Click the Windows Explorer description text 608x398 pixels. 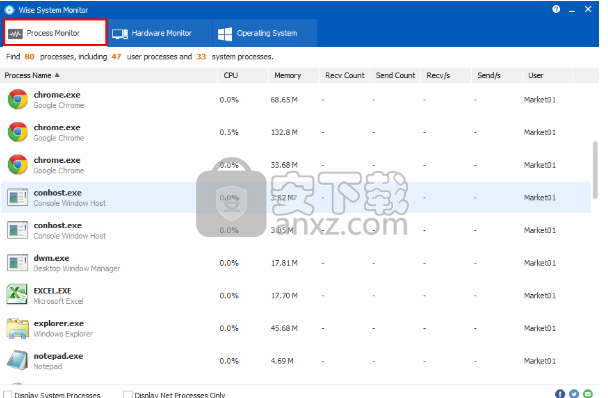[63, 334]
